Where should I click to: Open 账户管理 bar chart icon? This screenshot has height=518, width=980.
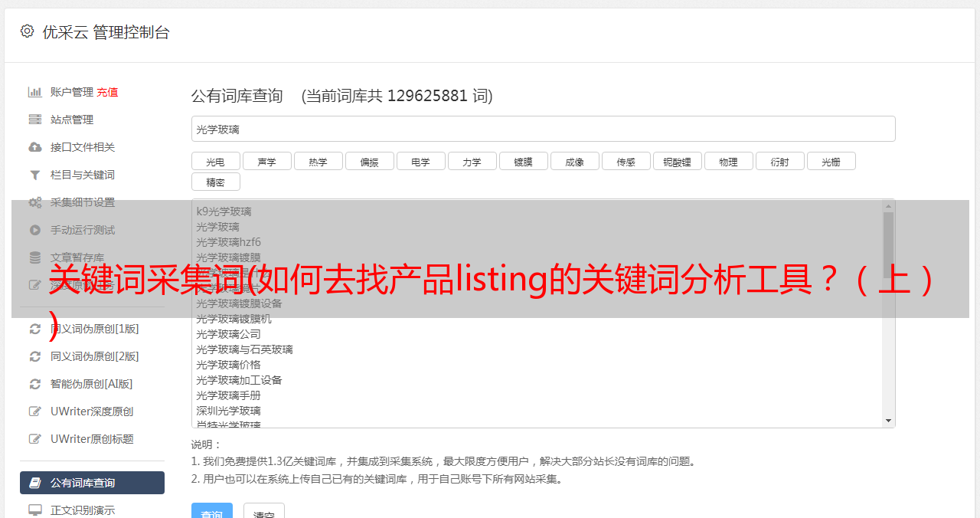pos(34,92)
